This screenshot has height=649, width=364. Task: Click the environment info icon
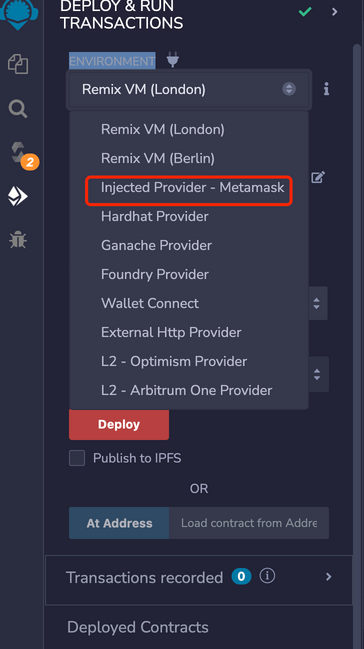click(326, 89)
